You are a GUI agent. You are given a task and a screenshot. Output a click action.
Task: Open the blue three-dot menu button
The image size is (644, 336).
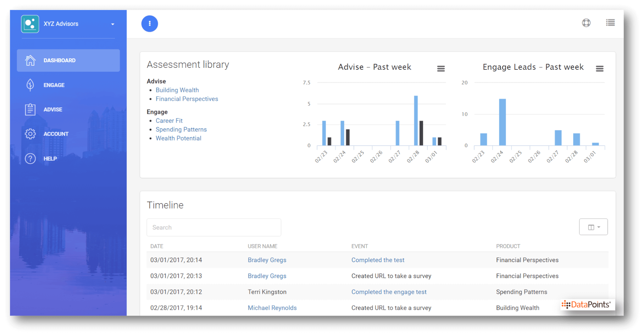click(x=149, y=24)
